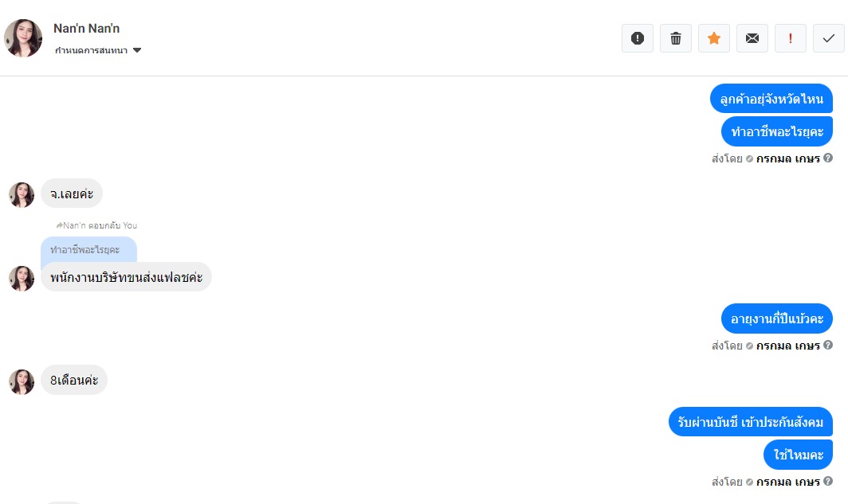Mark conversation done with checkmark icon

(829, 38)
